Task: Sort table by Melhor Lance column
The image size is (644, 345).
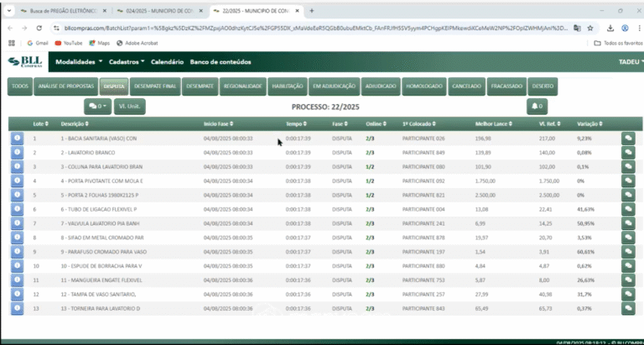Action: pyautogui.click(x=494, y=123)
